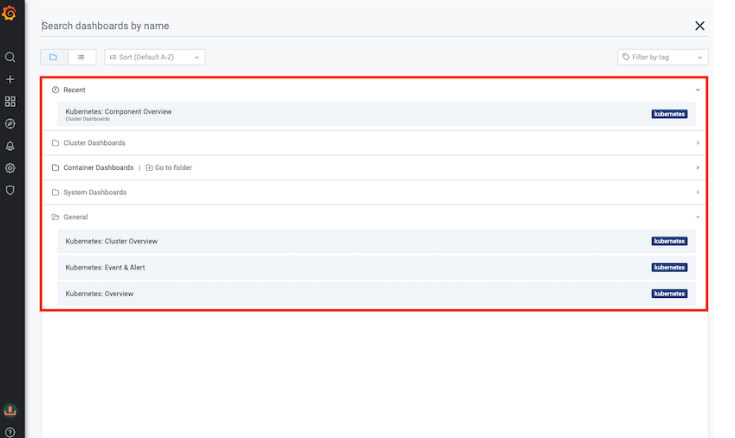
Task: Click the System Dashboards folder label
Action: [x=95, y=192]
